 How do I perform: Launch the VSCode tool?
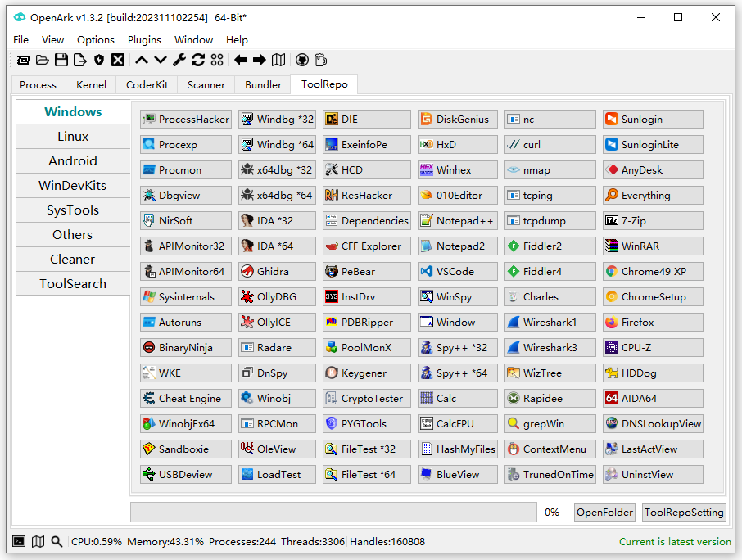(x=458, y=272)
